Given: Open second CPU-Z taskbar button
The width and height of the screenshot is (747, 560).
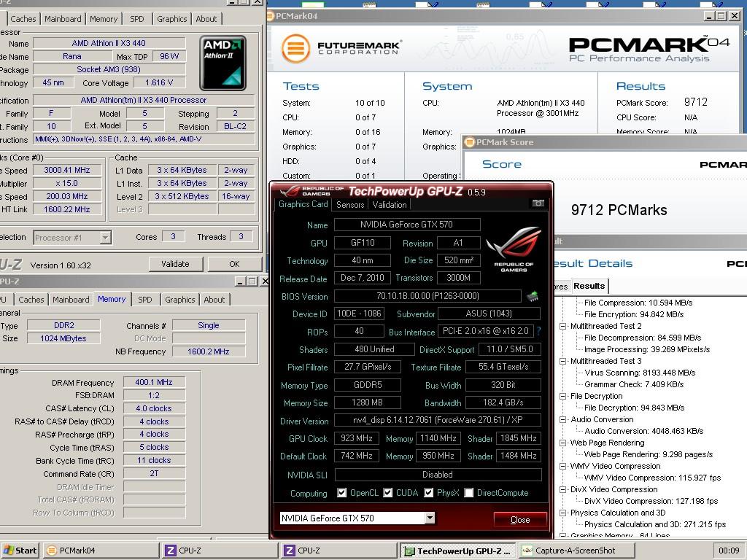Looking at the screenshot, I should [338, 551].
